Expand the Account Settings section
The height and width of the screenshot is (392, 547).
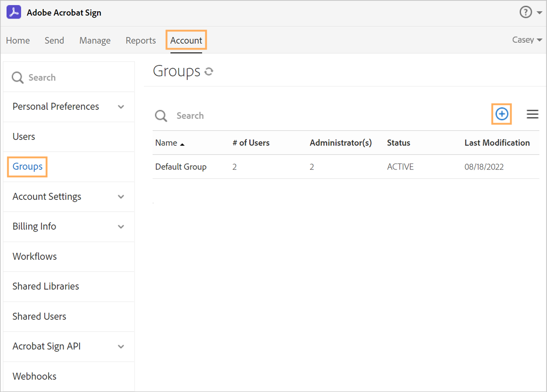[x=121, y=197]
